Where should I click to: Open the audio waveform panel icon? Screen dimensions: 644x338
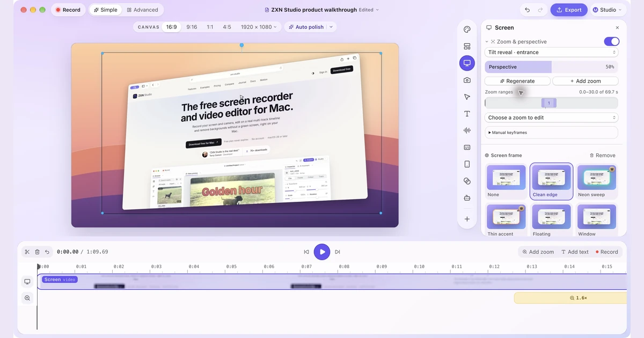click(x=467, y=130)
